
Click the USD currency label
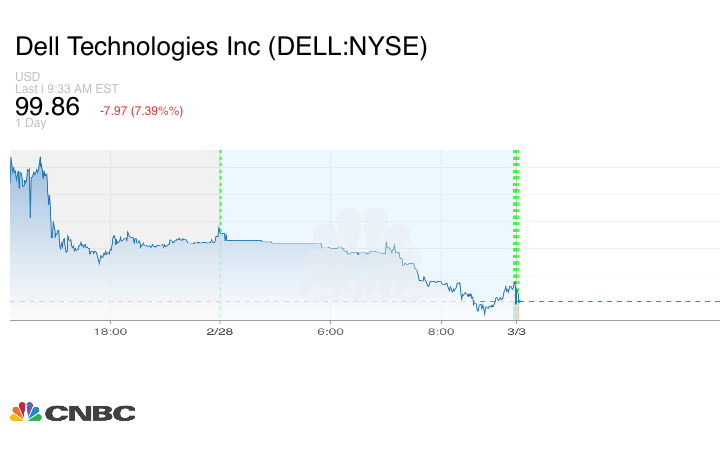28,77
